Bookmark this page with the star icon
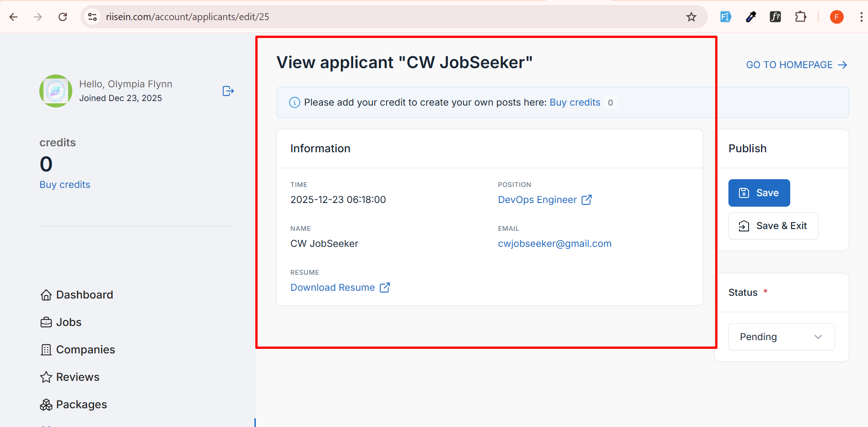The height and width of the screenshot is (427, 868). coord(691,17)
